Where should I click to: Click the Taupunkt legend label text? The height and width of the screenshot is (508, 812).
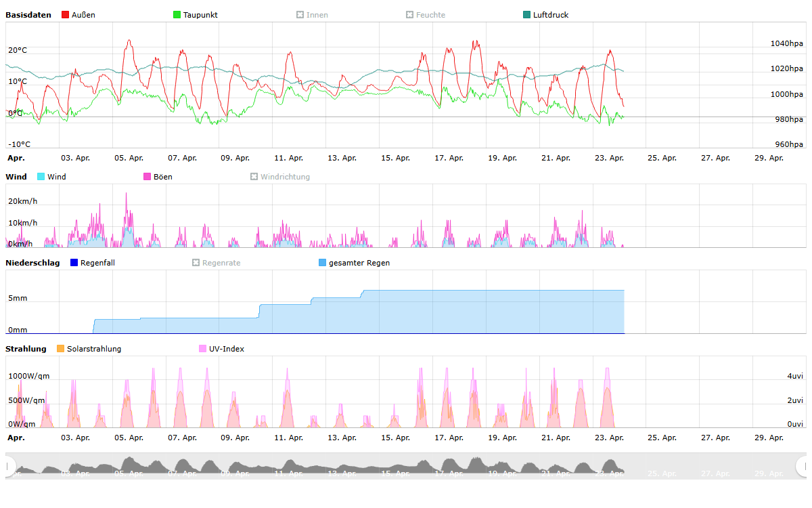click(x=200, y=15)
